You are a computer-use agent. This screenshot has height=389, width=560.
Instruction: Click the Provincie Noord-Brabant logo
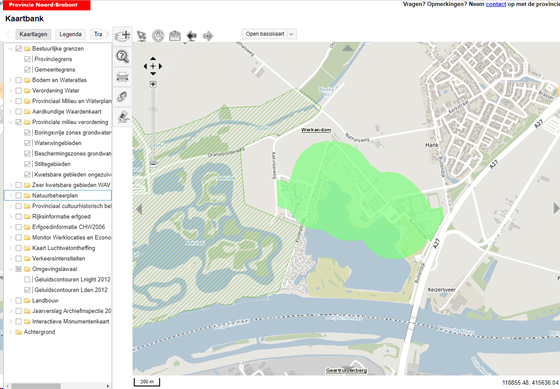coord(46,5)
